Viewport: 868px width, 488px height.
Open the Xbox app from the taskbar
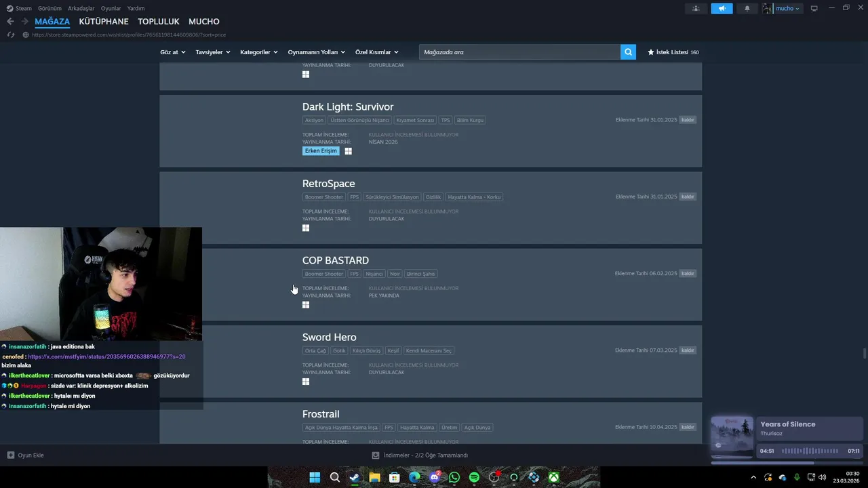(554, 477)
